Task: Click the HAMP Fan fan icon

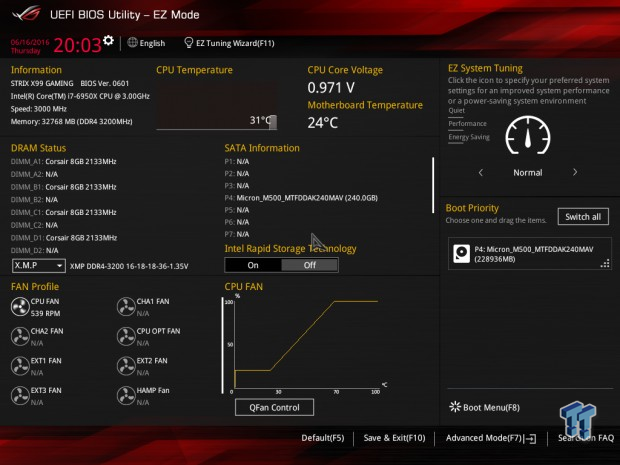Action: (126, 396)
